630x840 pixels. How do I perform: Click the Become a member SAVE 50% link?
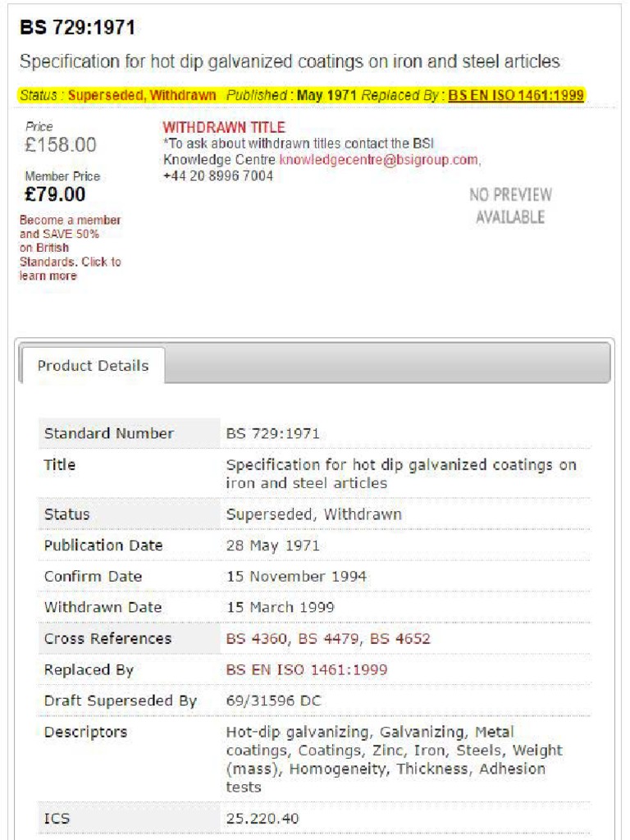pos(71,248)
